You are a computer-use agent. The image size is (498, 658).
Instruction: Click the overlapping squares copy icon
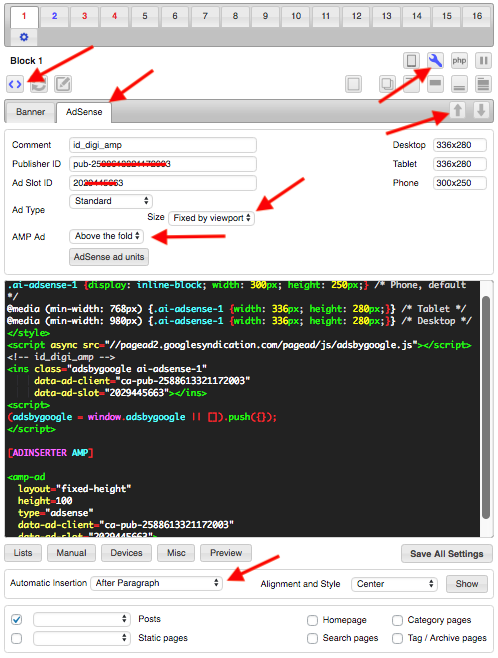click(x=387, y=84)
